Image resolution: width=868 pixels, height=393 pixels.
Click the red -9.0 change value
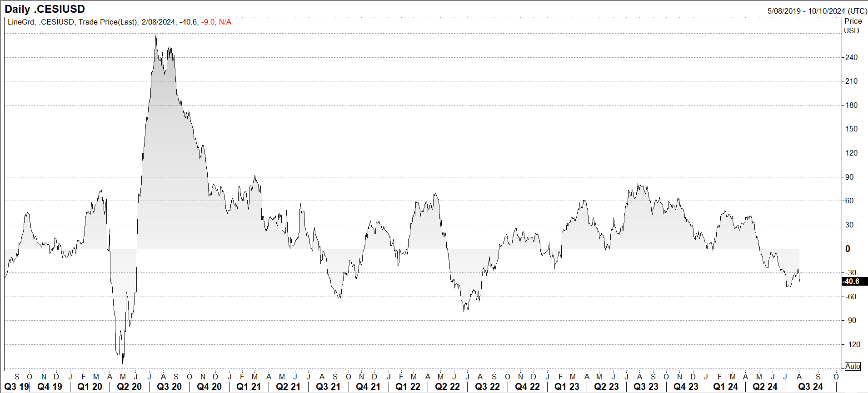[208, 22]
